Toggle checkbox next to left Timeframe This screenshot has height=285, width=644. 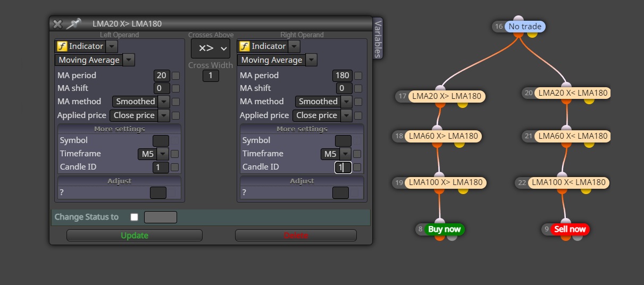[174, 154]
